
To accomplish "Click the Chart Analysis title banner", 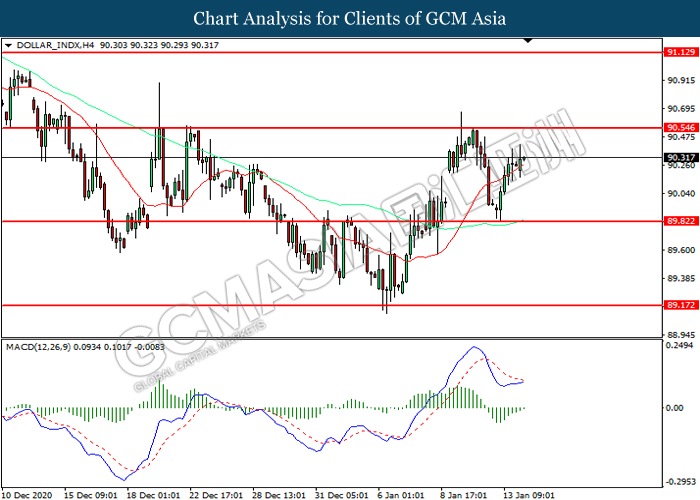I will point(350,18).
